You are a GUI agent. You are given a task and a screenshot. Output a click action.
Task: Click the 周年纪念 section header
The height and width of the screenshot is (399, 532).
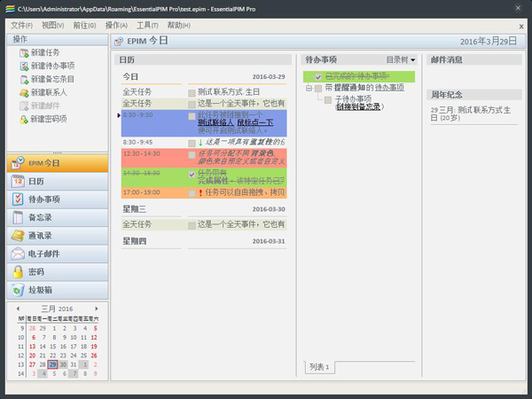pyautogui.click(x=474, y=95)
